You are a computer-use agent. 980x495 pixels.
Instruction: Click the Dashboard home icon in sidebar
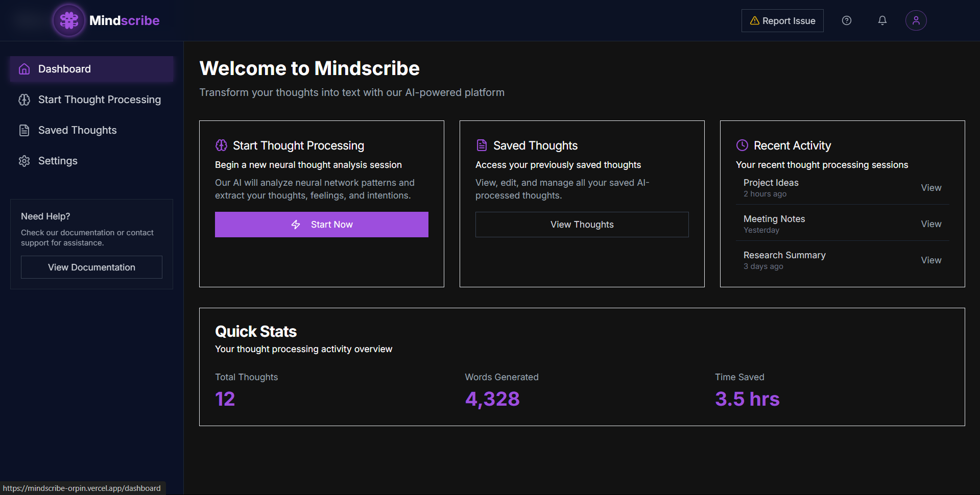tap(24, 69)
